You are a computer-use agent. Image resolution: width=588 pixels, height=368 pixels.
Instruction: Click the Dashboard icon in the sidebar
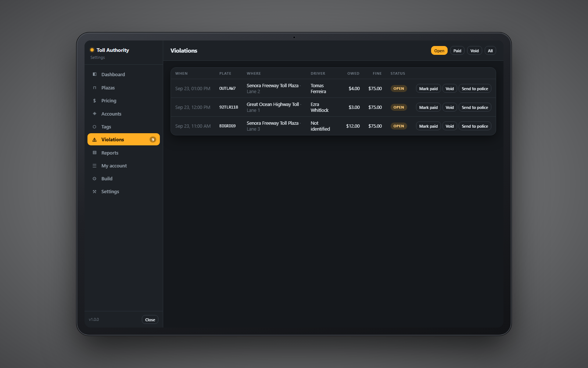click(x=94, y=74)
